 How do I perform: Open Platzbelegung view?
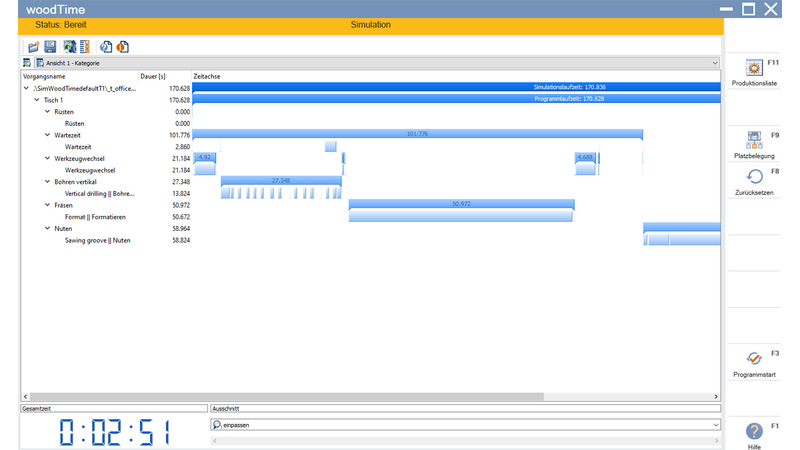754,144
